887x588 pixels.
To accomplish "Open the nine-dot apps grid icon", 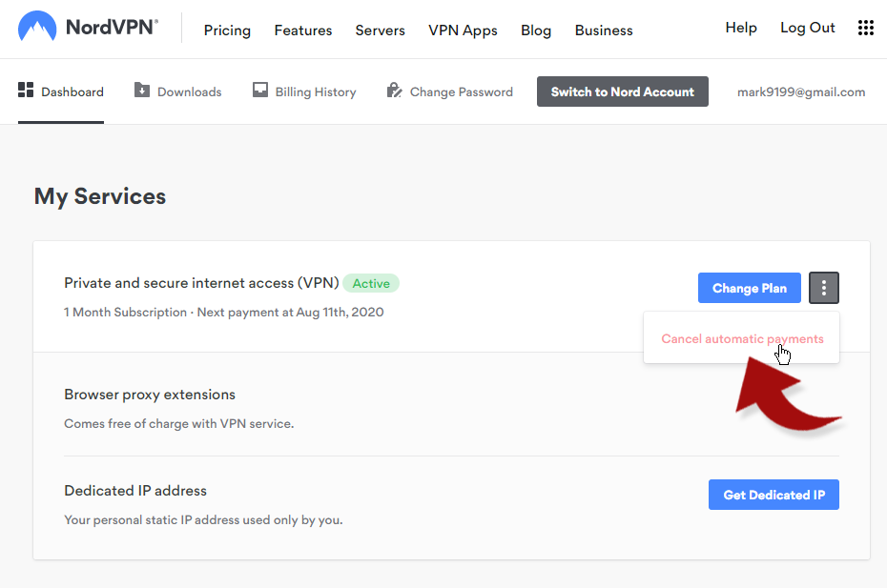I will pyautogui.click(x=865, y=28).
